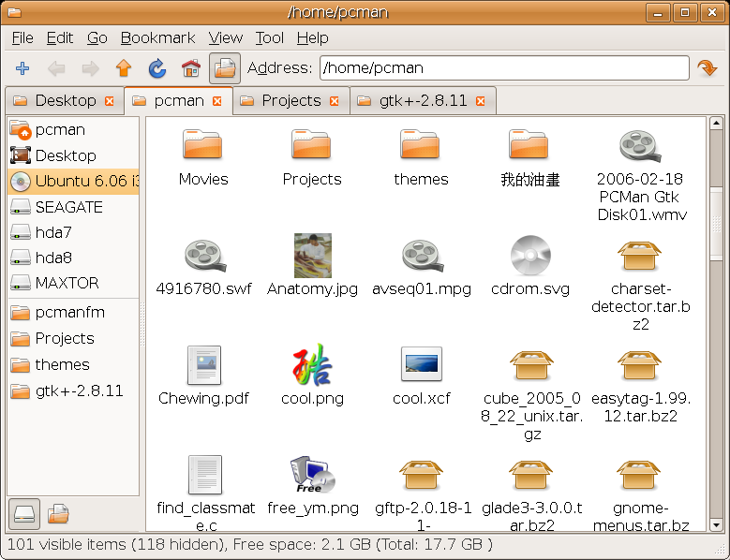This screenshot has height=560, width=730.
Task: Select Ubuntu 6.06 disc in sidebar
Action: pos(74,182)
